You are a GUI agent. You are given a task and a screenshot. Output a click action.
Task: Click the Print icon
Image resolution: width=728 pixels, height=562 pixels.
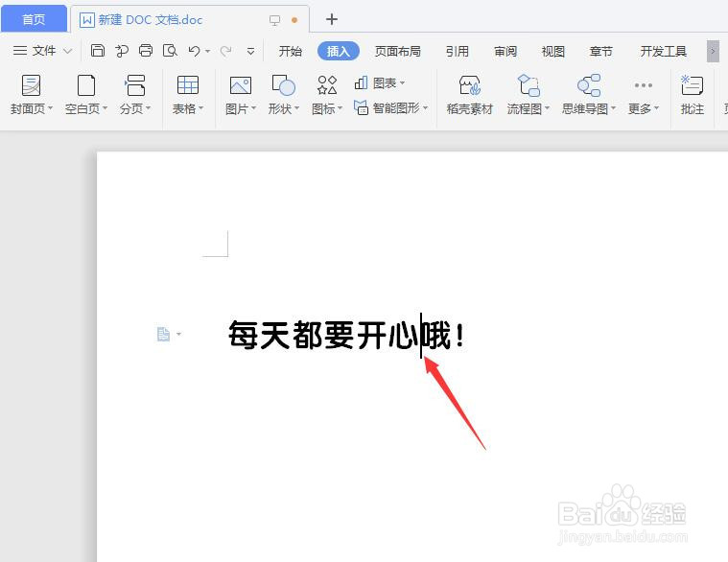click(146, 51)
